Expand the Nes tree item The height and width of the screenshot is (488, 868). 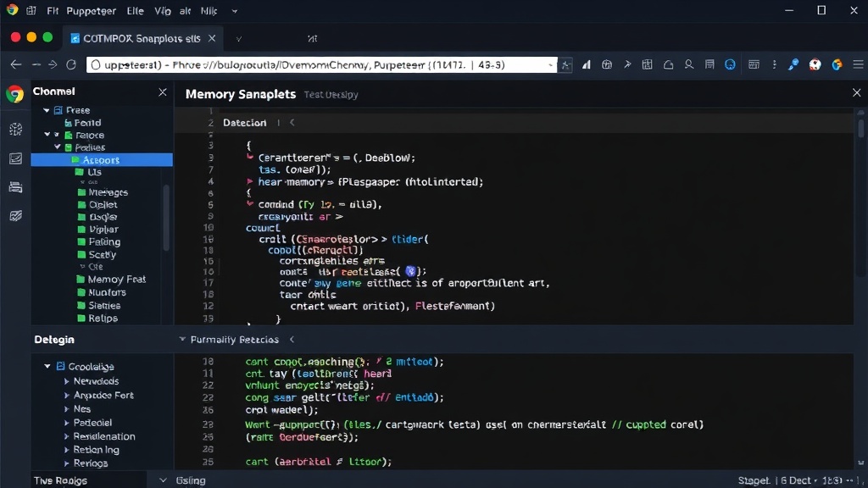[x=66, y=409]
